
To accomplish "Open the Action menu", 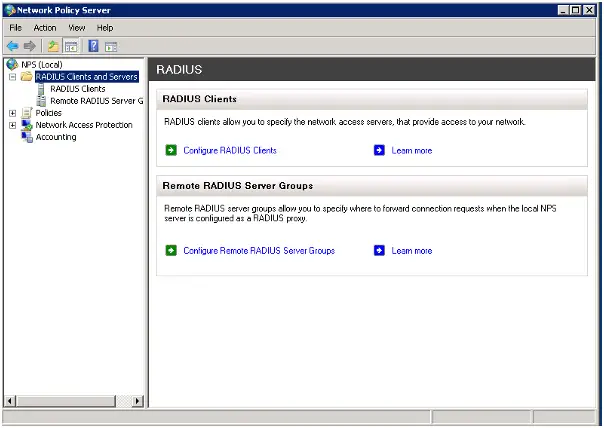I will 45,28.
